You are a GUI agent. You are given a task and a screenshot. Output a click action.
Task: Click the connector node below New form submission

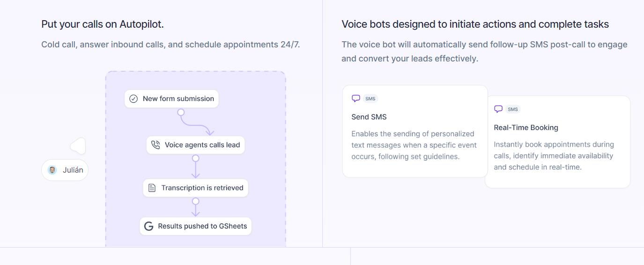(x=181, y=112)
